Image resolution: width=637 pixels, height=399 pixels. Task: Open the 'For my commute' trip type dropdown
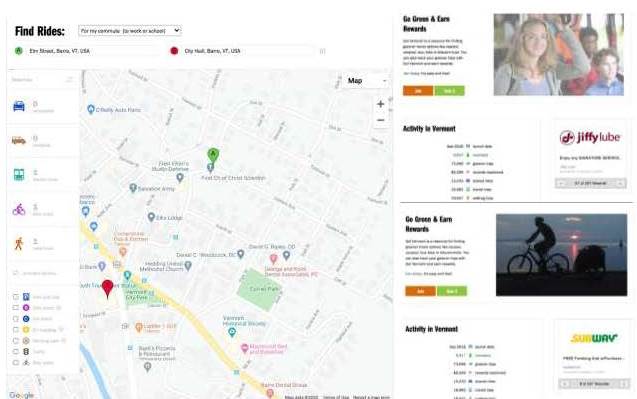(x=130, y=30)
